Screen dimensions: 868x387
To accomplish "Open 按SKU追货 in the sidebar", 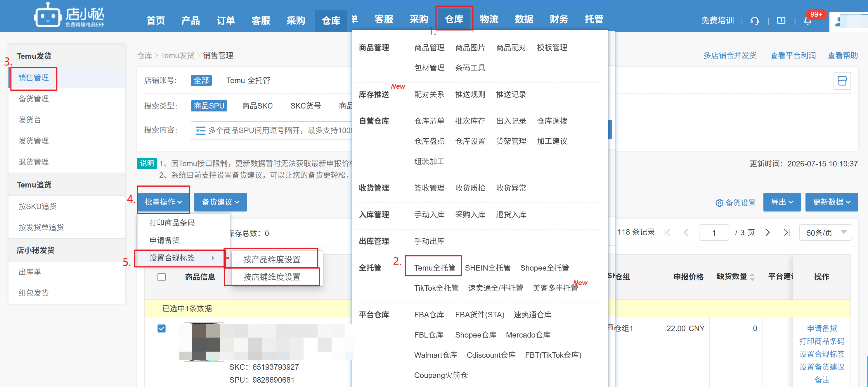I will point(37,206).
